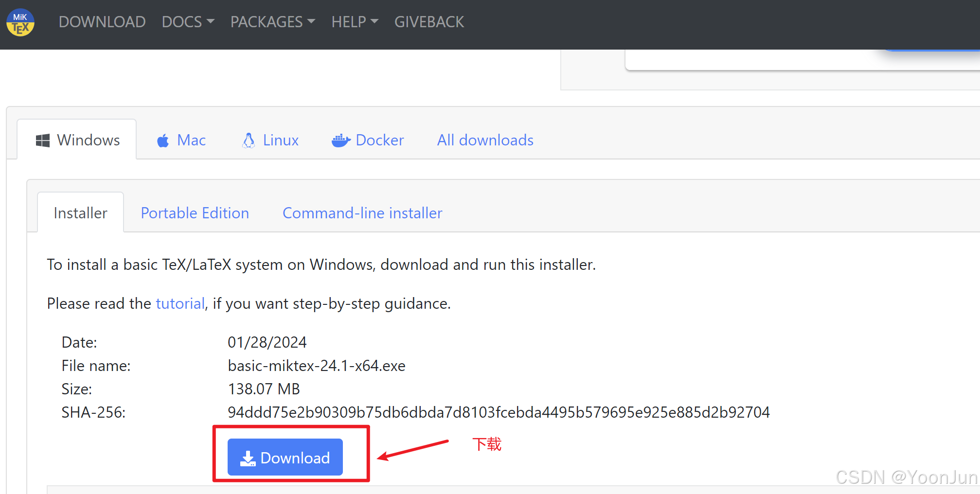Click the MiKTeX logo icon
980x494 pixels.
(x=20, y=22)
